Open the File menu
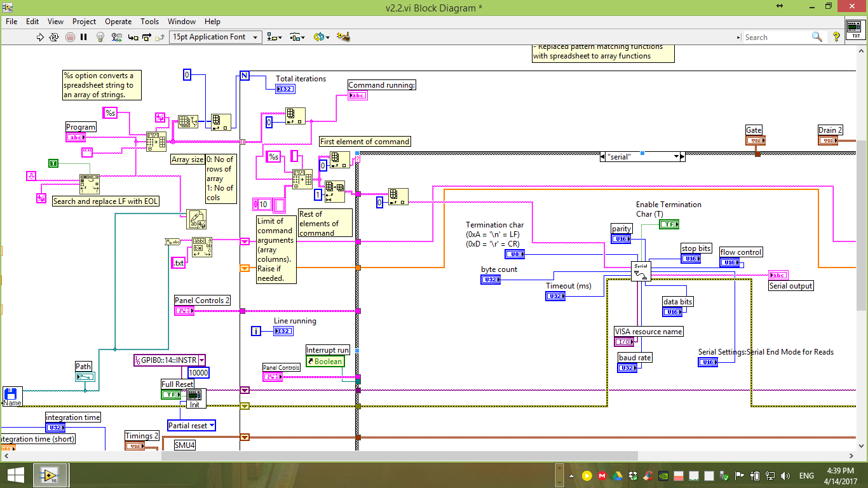The height and width of the screenshot is (488, 868). coord(11,21)
